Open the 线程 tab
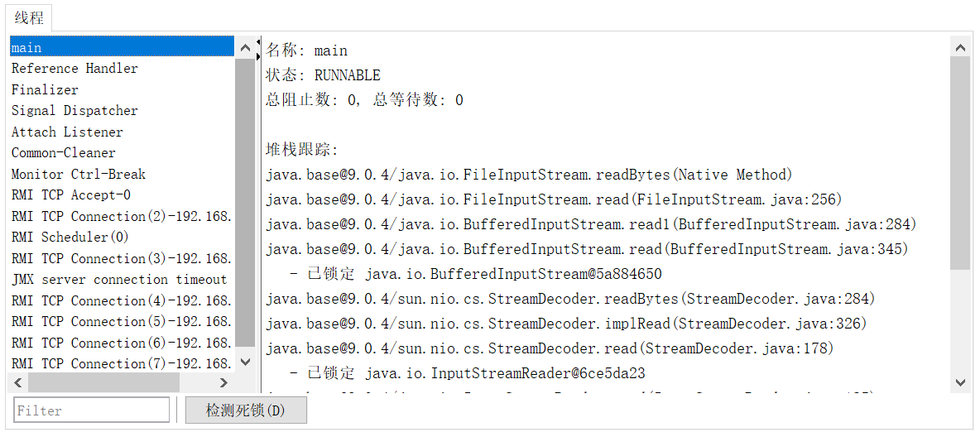980x432 pixels. pyautogui.click(x=29, y=18)
